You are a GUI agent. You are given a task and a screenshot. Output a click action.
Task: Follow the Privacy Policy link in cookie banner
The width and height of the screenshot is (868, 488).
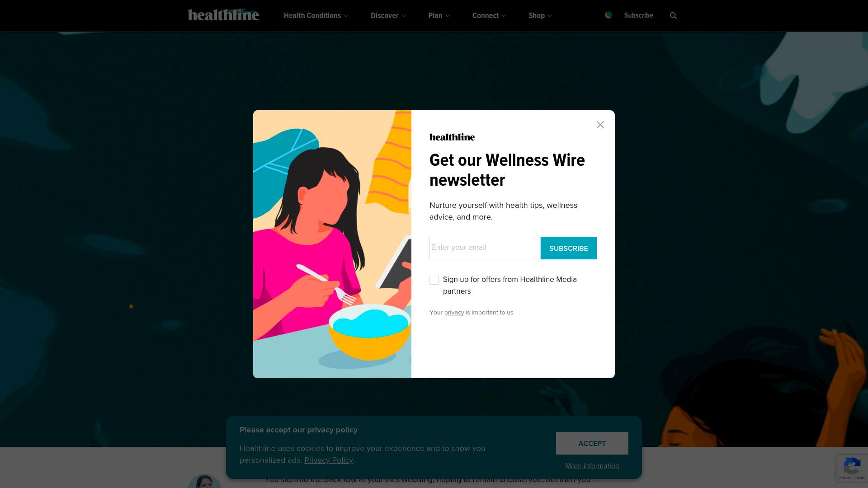[329, 460]
